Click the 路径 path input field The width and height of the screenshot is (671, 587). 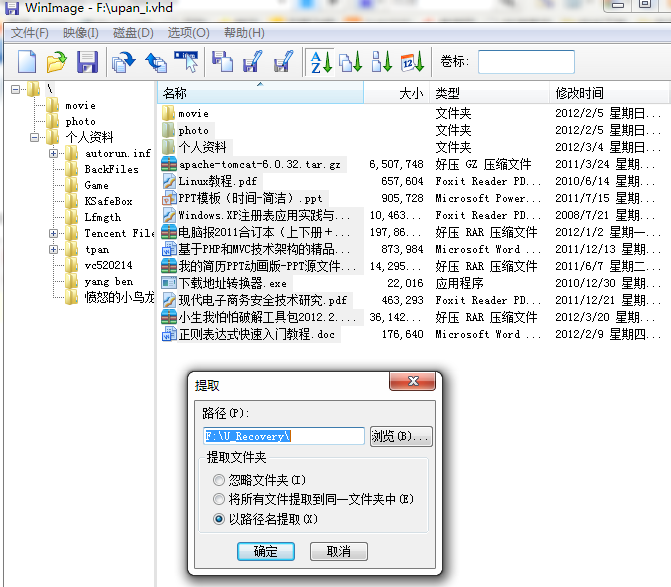(284, 436)
